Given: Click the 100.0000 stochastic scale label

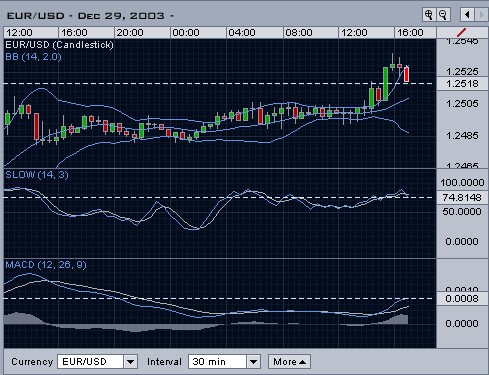Looking at the screenshot, I should click(x=462, y=183).
